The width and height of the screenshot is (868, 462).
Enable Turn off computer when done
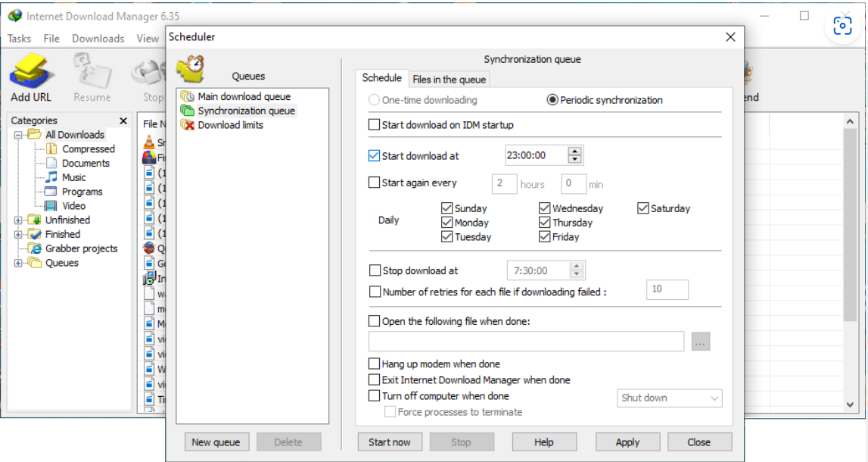click(x=374, y=395)
